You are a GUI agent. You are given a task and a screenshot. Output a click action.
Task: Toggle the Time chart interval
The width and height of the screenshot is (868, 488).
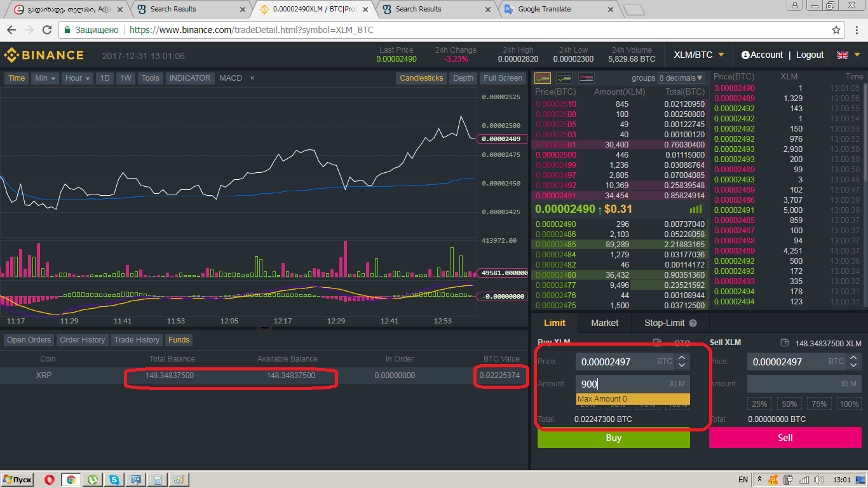pyautogui.click(x=17, y=78)
